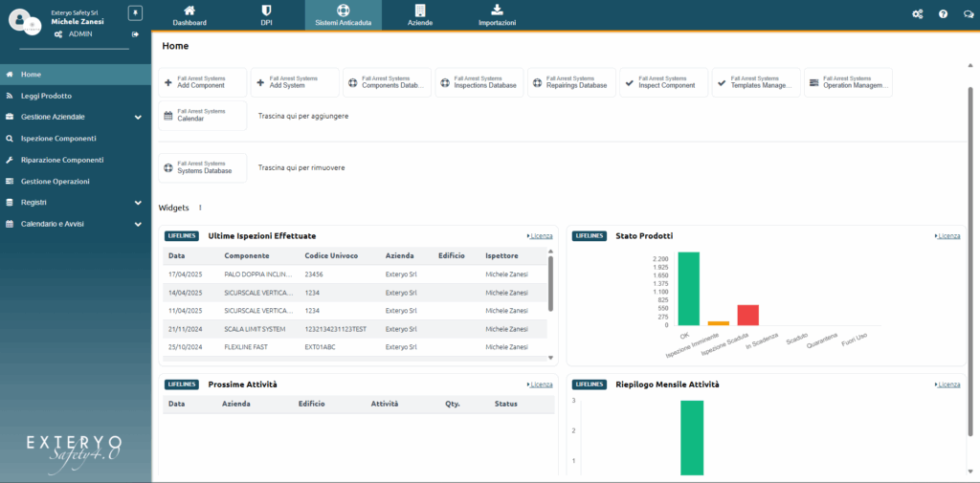Click Licenza link in Prossime Attività widget
980x483 pixels.
click(540, 384)
